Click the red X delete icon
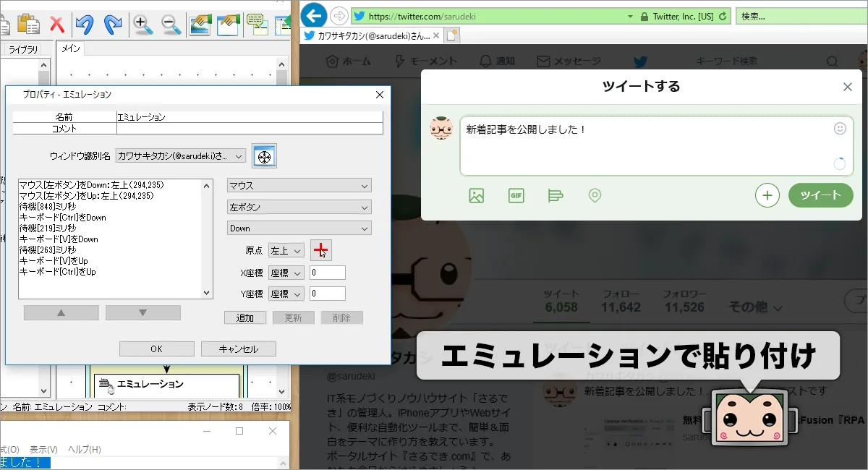Screen dimensions: 868x470 pos(57,24)
